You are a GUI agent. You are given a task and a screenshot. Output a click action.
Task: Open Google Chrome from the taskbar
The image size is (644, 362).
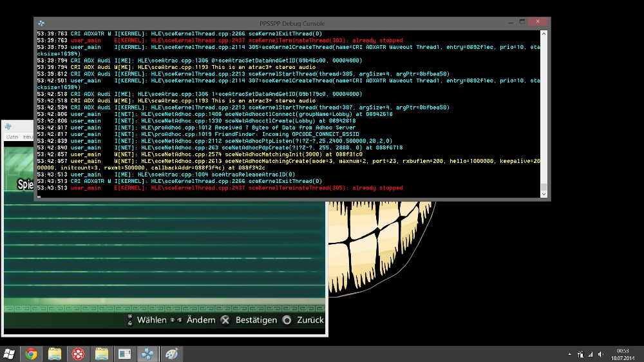click(x=31, y=354)
